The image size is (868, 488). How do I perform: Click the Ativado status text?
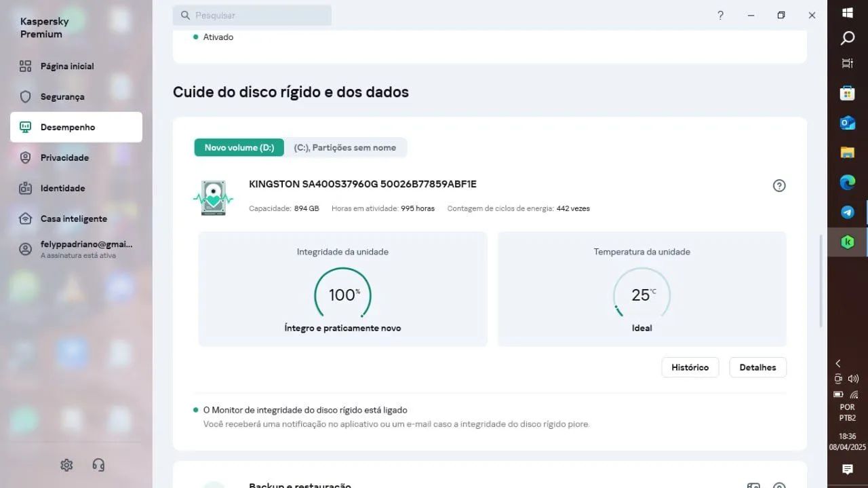tap(218, 37)
